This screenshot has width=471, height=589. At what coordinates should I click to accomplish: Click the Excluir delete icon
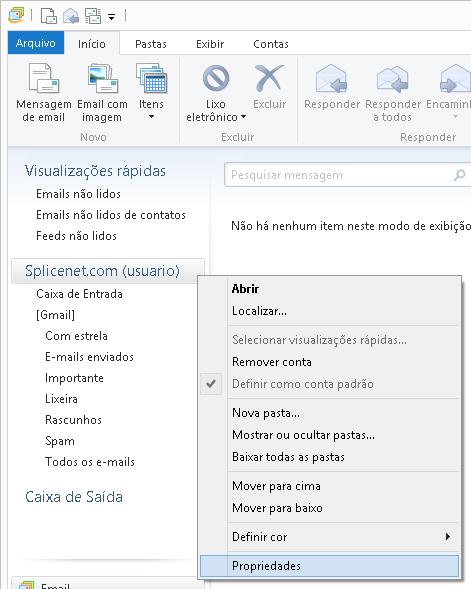coord(269,78)
